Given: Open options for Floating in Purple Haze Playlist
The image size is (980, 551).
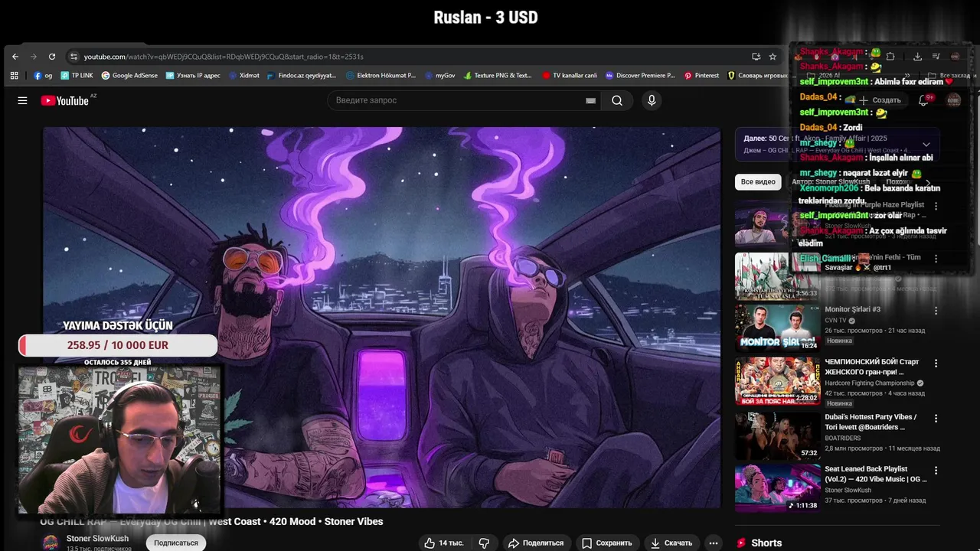Looking at the screenshot, I should (936, 206).
